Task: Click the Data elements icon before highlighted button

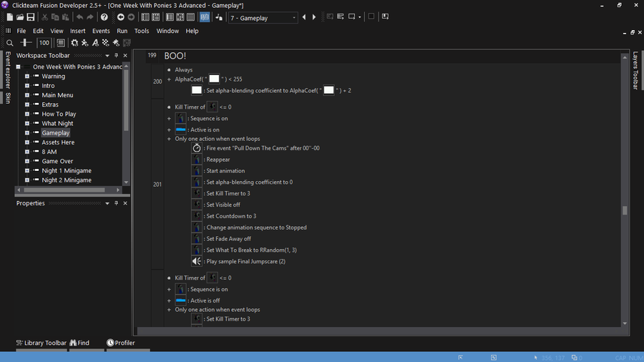Action: [x=190, y=17]
